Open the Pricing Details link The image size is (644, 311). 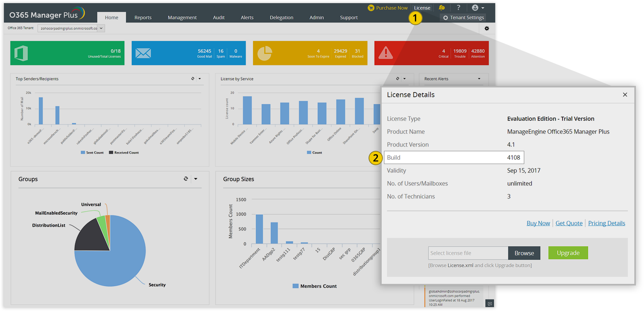pos(607,223)
